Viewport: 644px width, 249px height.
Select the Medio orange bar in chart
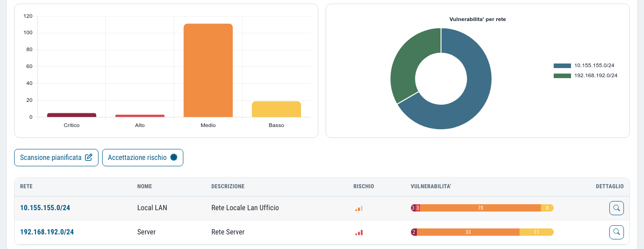208,70
